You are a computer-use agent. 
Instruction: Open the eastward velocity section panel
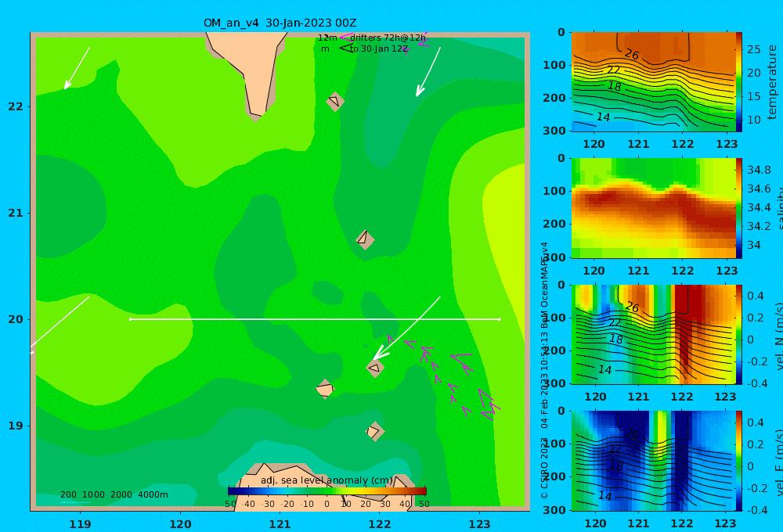[x=654, y=461]
